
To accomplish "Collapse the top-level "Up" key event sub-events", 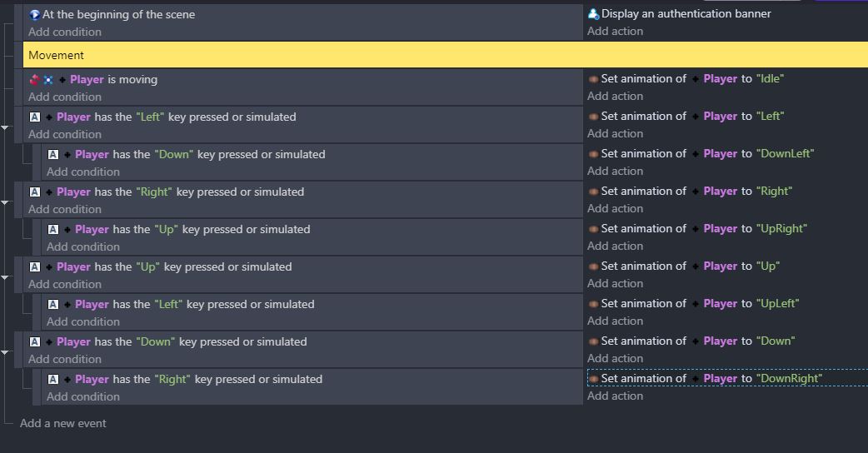I will point(4,277).
